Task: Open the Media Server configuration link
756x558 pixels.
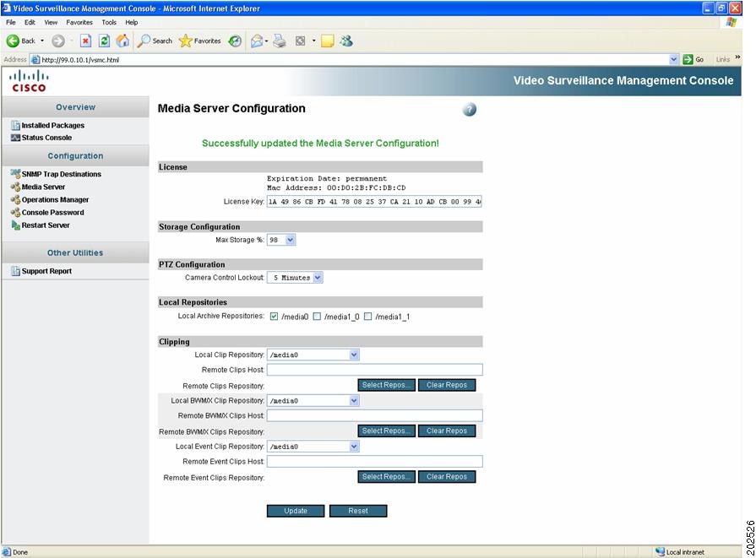Action: point(43,187)
